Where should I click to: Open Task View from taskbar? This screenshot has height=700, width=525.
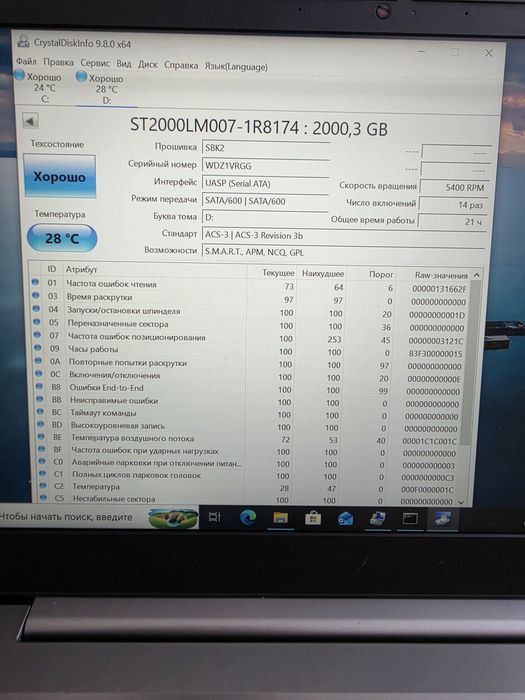click(215, 517)
